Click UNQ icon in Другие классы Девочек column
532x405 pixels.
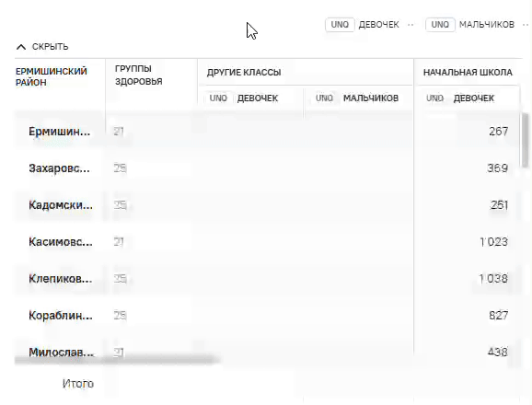click(x=218, y=98)
